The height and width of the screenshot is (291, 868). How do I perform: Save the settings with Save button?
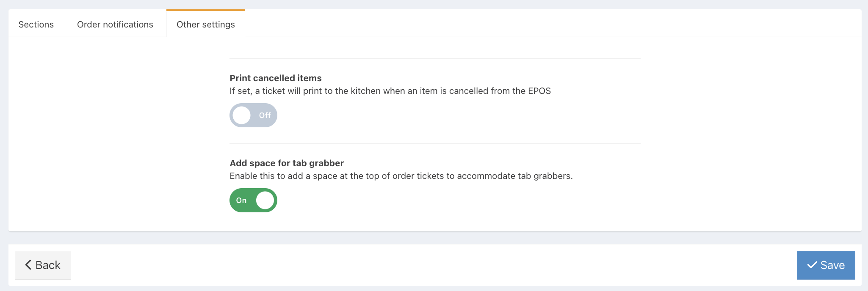click(826, 265)
